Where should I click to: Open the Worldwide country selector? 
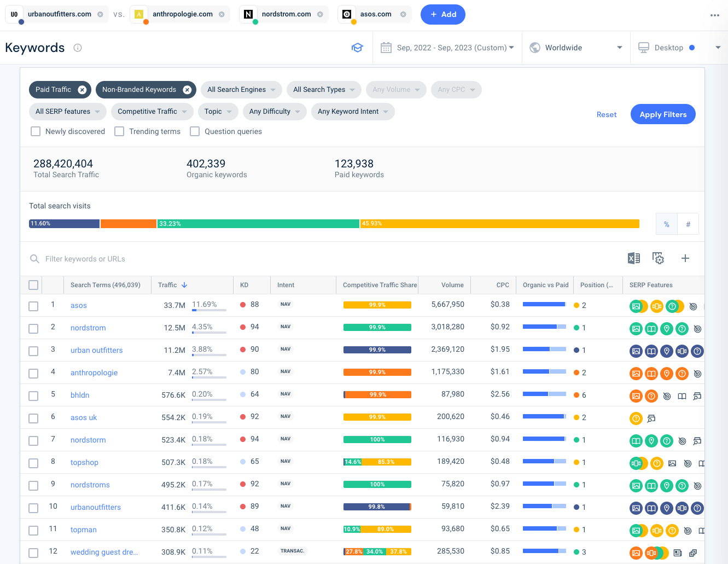[x=576, y=48]
